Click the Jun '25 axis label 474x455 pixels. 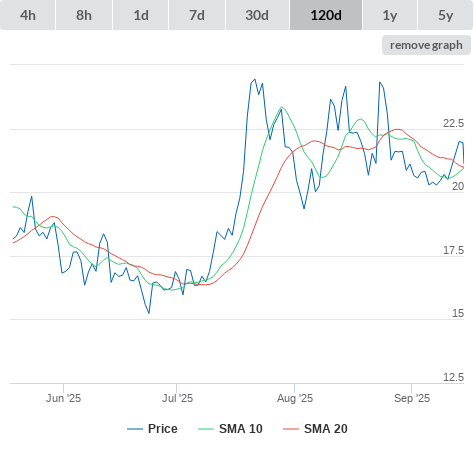(x=63, y=398)
